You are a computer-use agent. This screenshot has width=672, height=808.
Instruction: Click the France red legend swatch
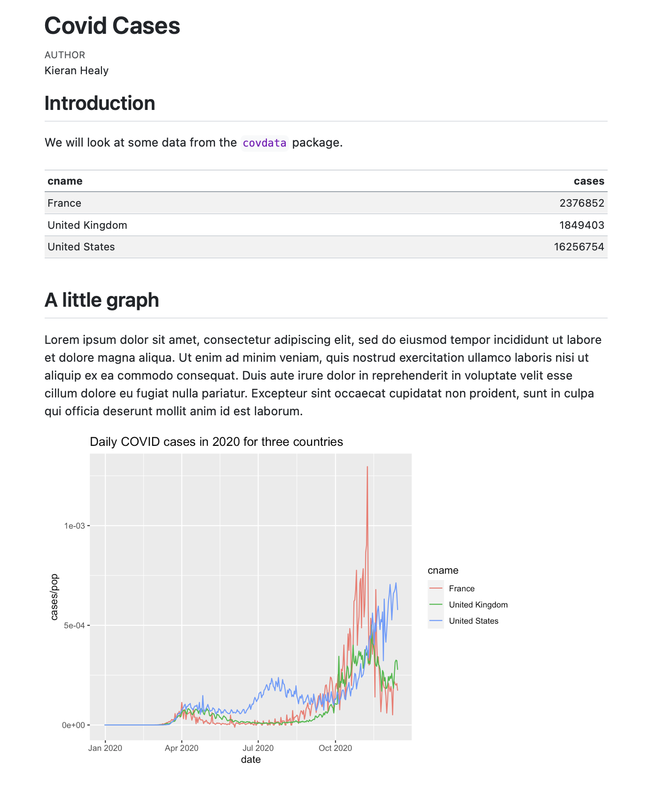click(436, 589)
